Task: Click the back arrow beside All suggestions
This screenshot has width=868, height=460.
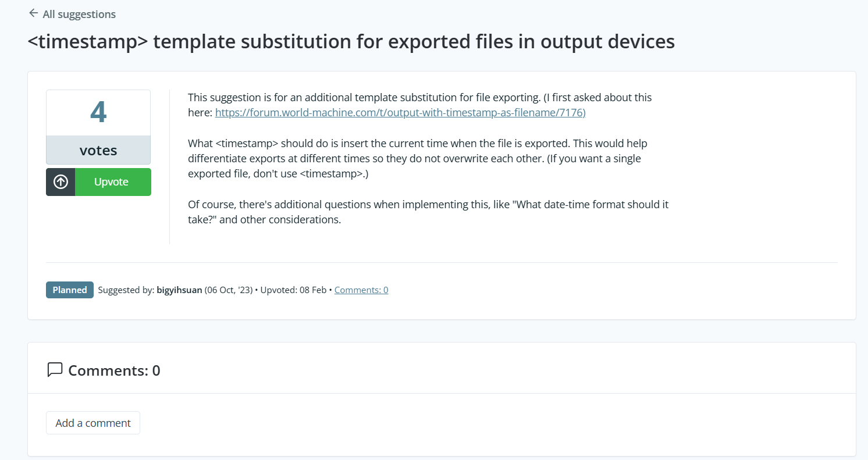Action: coord(33,13)
